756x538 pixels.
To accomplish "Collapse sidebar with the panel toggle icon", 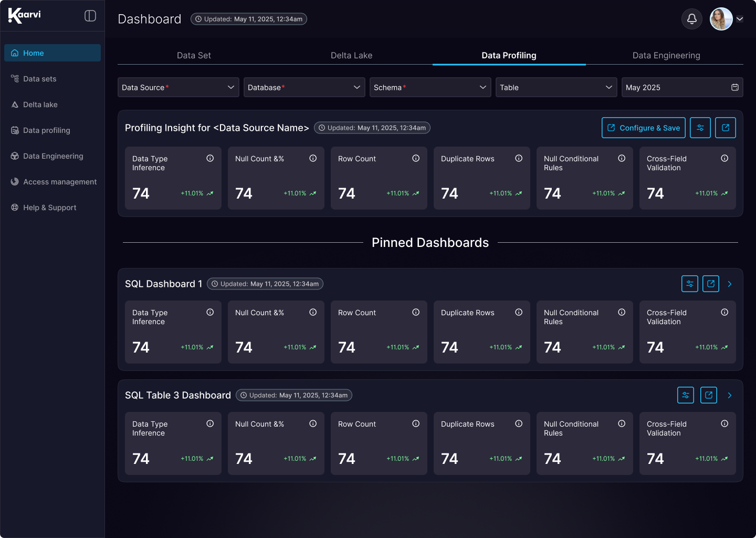I will coord(90,16).
